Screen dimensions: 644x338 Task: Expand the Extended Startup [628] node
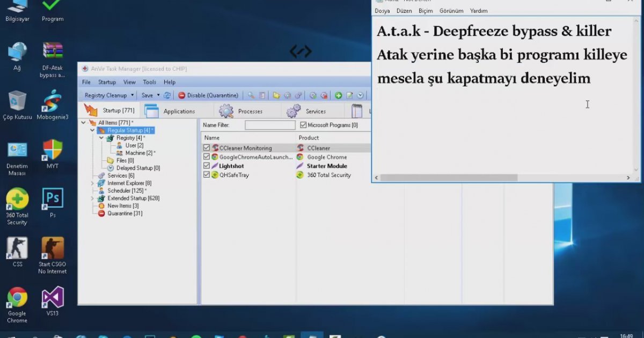pyautogui.click(x=93, y=198)
